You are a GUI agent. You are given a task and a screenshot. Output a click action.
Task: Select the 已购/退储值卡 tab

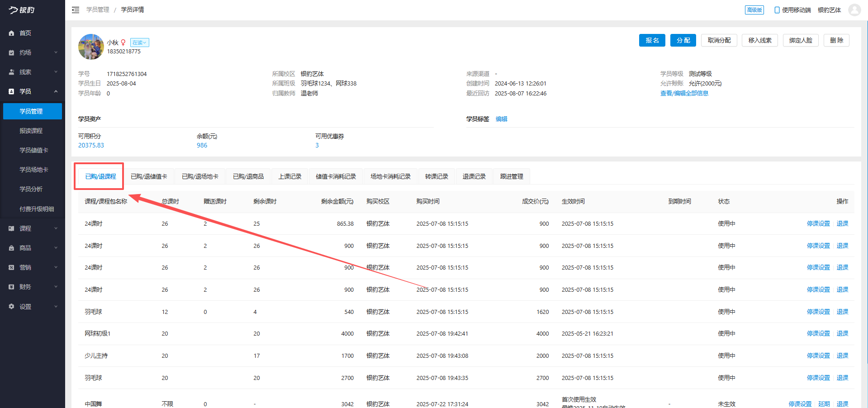click(149, 176)
